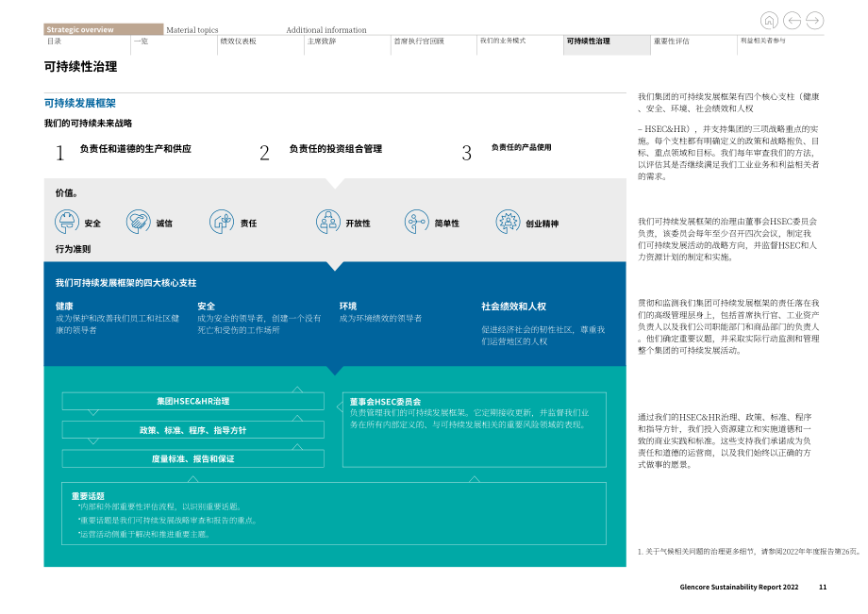The width and height of the screenshot is (868, 614).
Task: Click the 可持续发展框架 blue heading
Action: (x=79, y=103)
